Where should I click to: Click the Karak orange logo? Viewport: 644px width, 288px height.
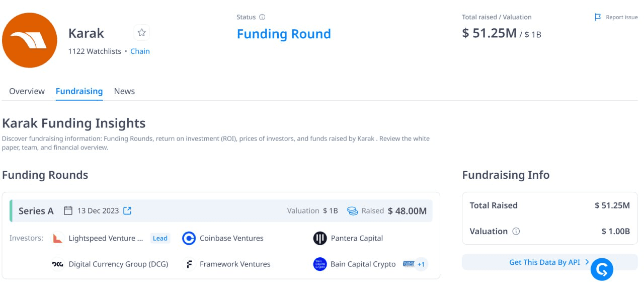tap(30, 40)
